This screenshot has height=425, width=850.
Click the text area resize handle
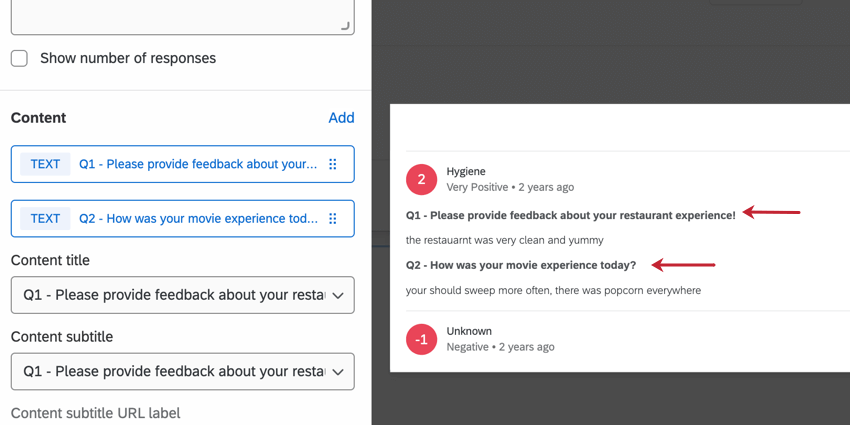coord(346,26)
